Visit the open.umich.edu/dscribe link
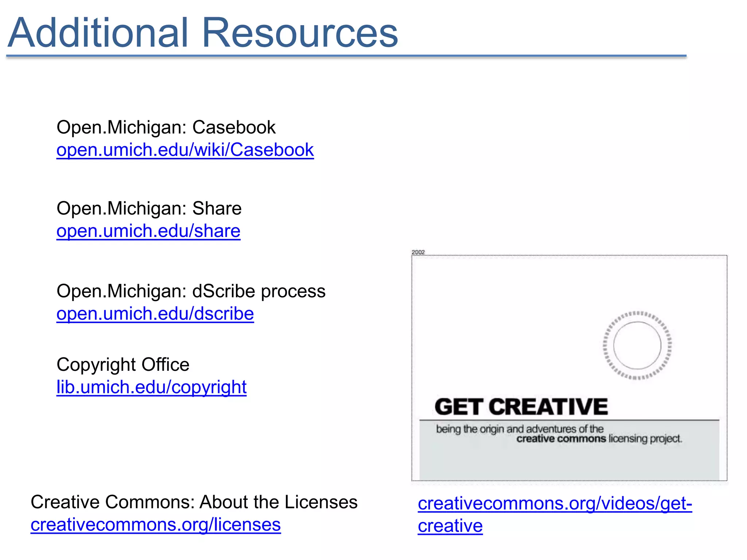Screen dimensions: 747x560 [155, 314]
